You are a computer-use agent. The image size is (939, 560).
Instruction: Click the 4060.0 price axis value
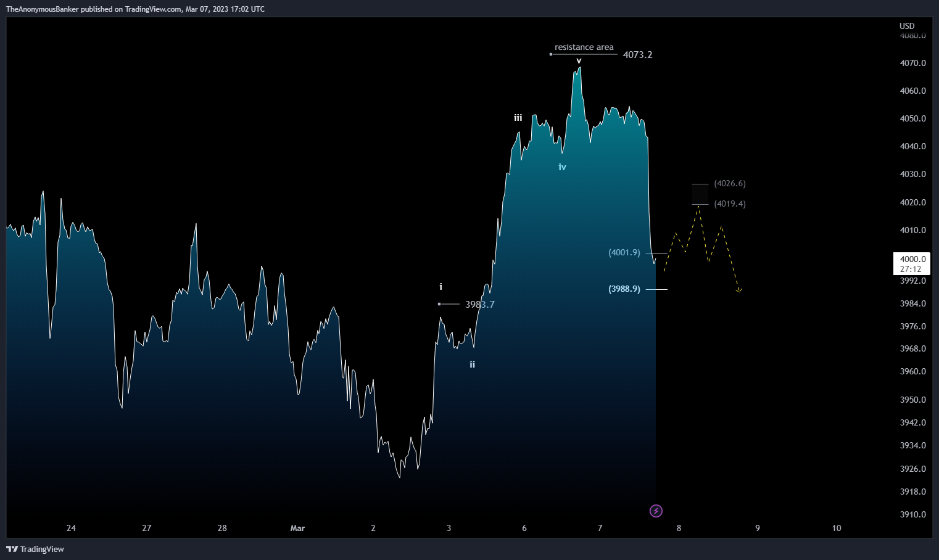[x=913, y=91]
